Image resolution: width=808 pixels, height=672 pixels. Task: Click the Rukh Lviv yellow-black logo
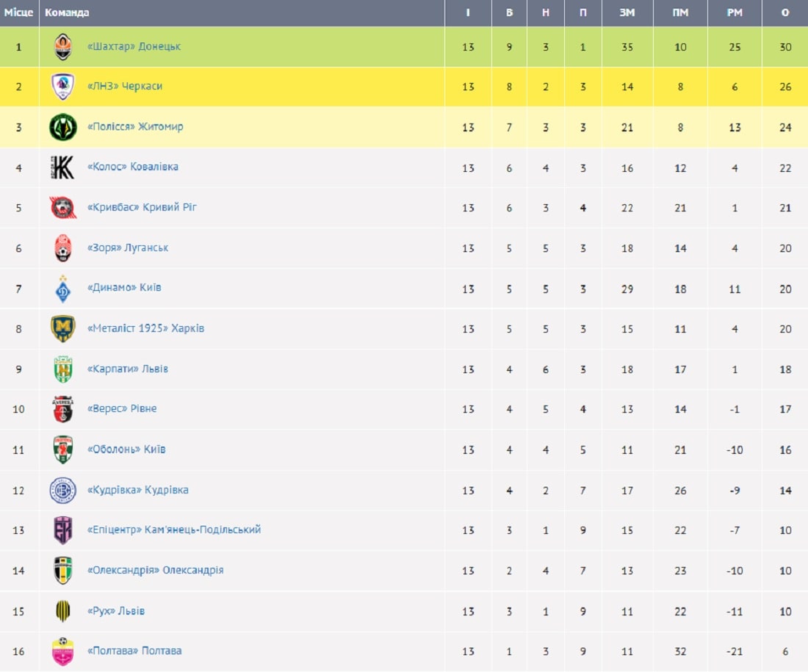pyautogui.click(x=63, y=611)
